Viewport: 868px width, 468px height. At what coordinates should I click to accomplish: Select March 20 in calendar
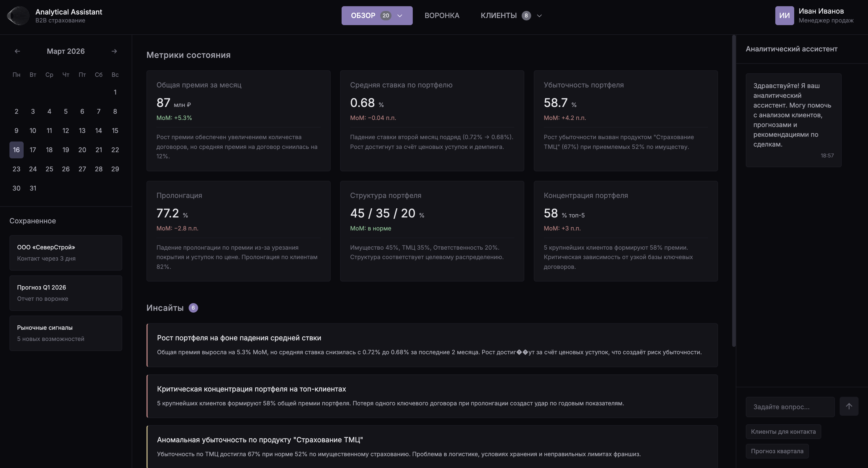click(x=82, y=150)
